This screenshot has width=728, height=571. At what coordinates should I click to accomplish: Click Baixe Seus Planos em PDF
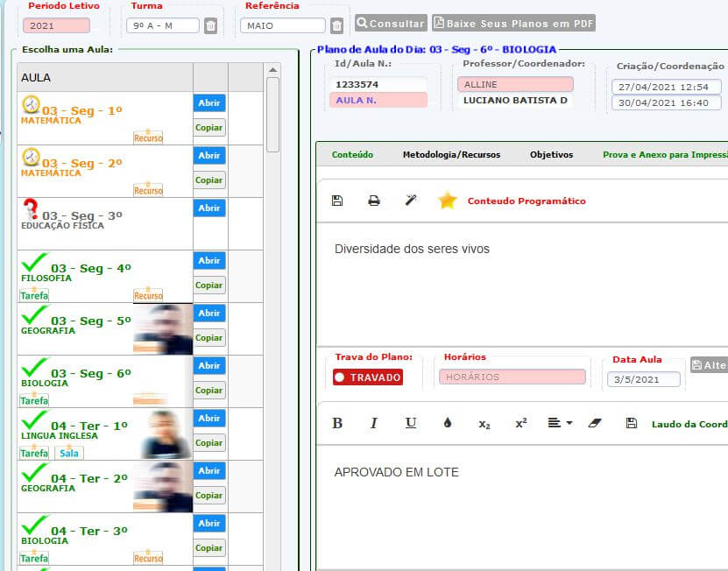[514, 24]
